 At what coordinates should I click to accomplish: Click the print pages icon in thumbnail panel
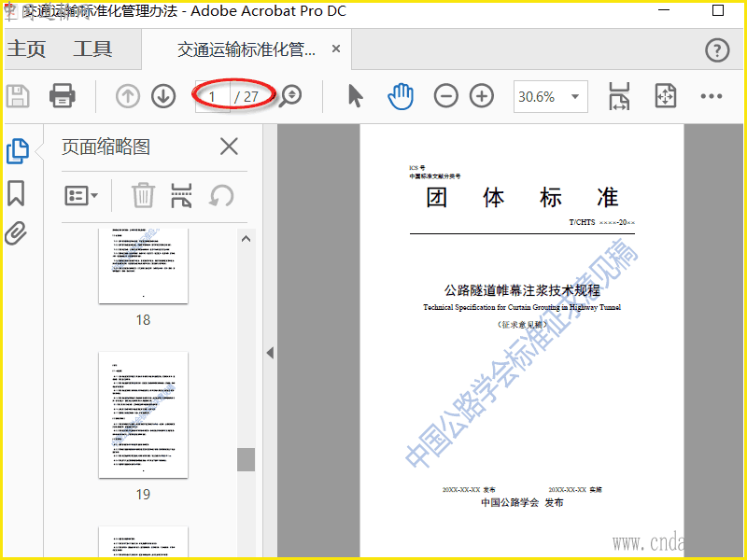point(181,196)
